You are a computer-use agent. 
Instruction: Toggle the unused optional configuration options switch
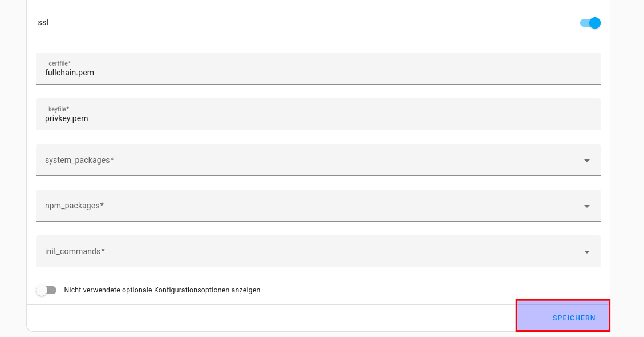pyautogui.click(x=46, y=290)
